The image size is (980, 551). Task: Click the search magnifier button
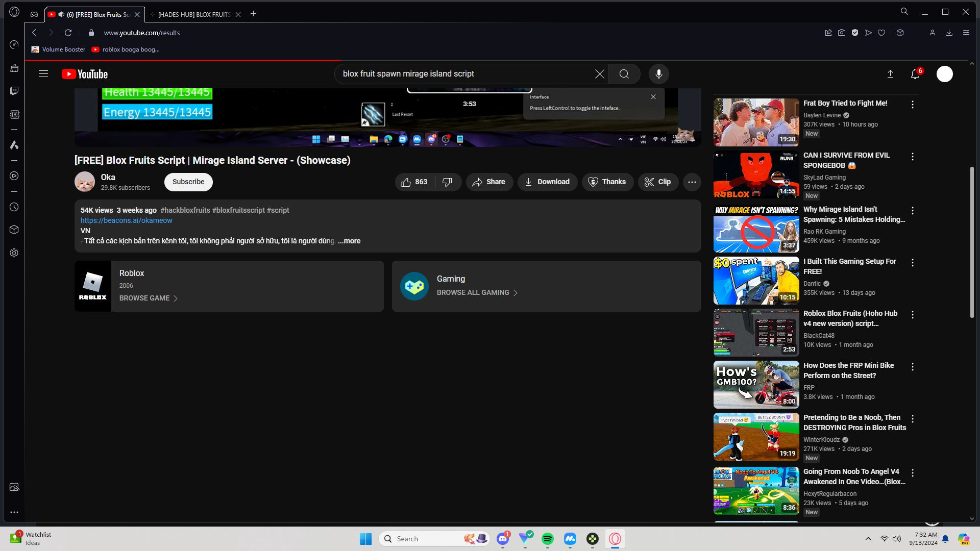point(624,74)
